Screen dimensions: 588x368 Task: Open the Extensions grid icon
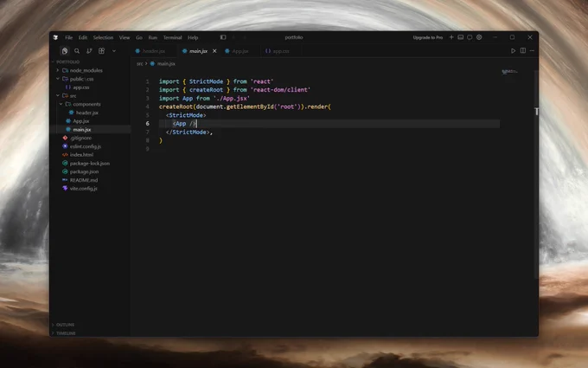[102, 51]
